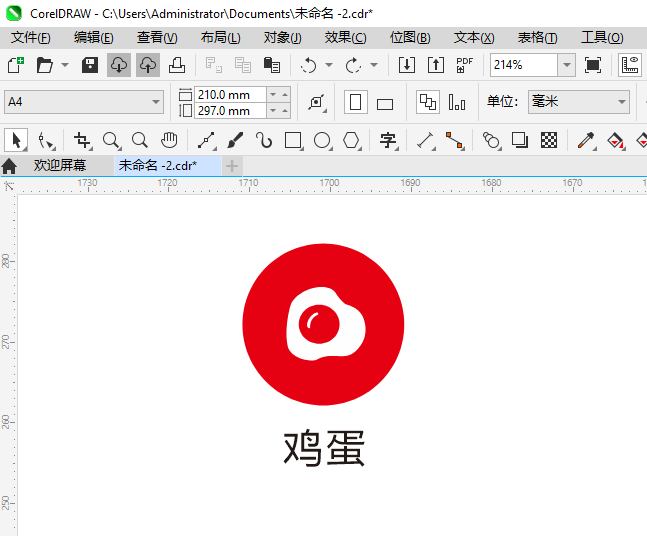Select the Pick (arrow) tool
This screenshot has width=647, height=536.
coord(16,140)
